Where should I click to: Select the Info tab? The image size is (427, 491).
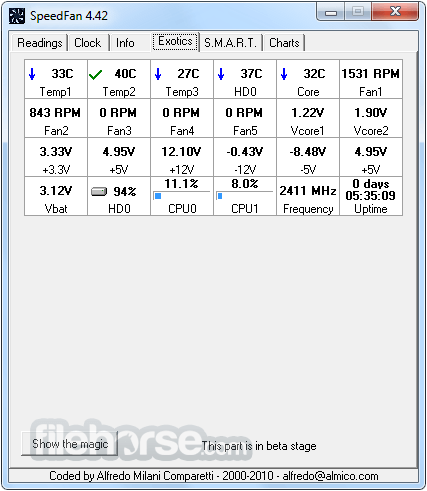125,43
